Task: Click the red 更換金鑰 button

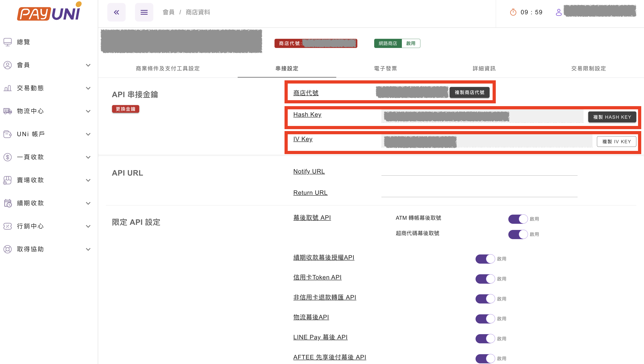Action: click(125, 109)
